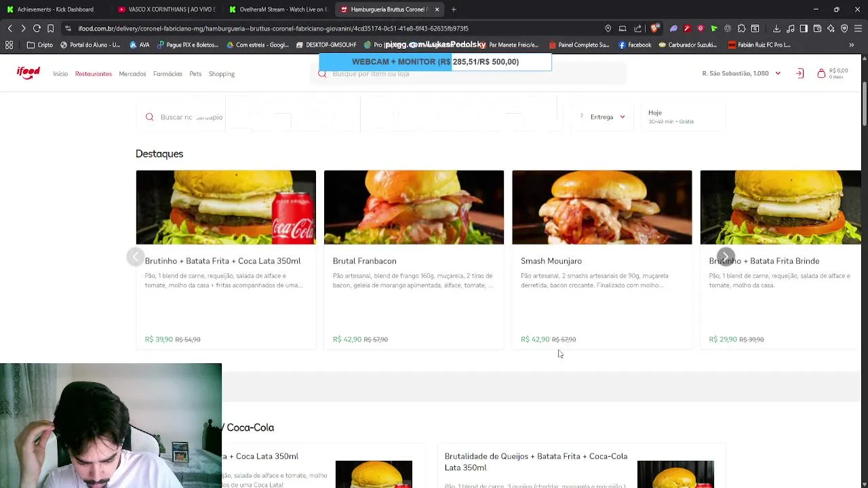Screen dimensions: 868x488
Task: Open the Shopping nav item
Action: 222,74
